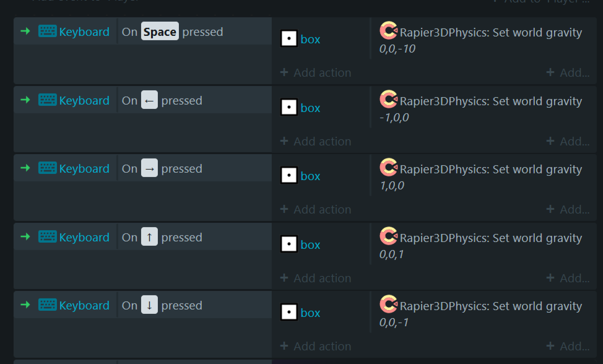This screenshot has width=603, height=364.
Task: Edit the up arrow key parameter
Action: [x=149, y=236]
